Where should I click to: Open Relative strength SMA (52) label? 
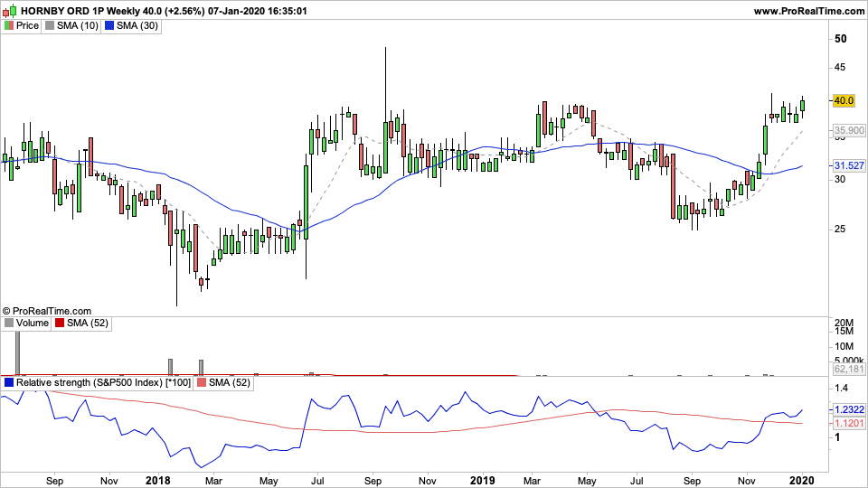229,383
